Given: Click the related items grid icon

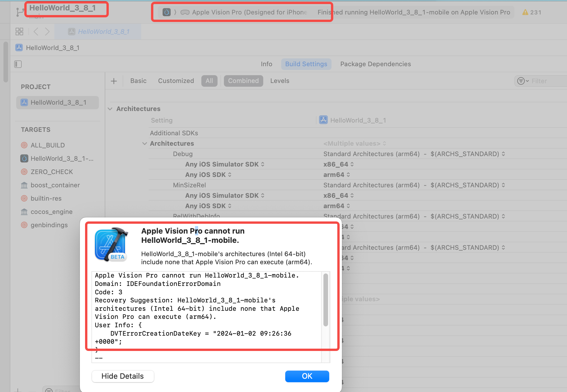Looking at the screenshot, I should coord(19,32).
